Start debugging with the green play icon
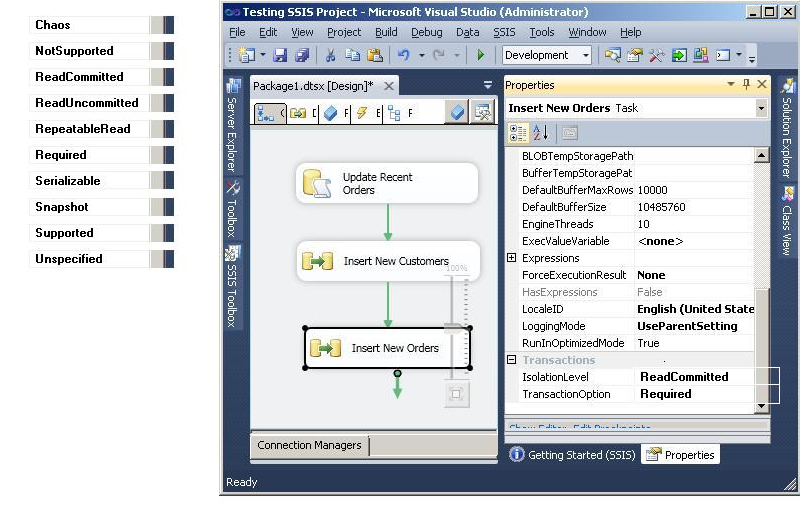800x505 pixels. [x=480, y=55]
